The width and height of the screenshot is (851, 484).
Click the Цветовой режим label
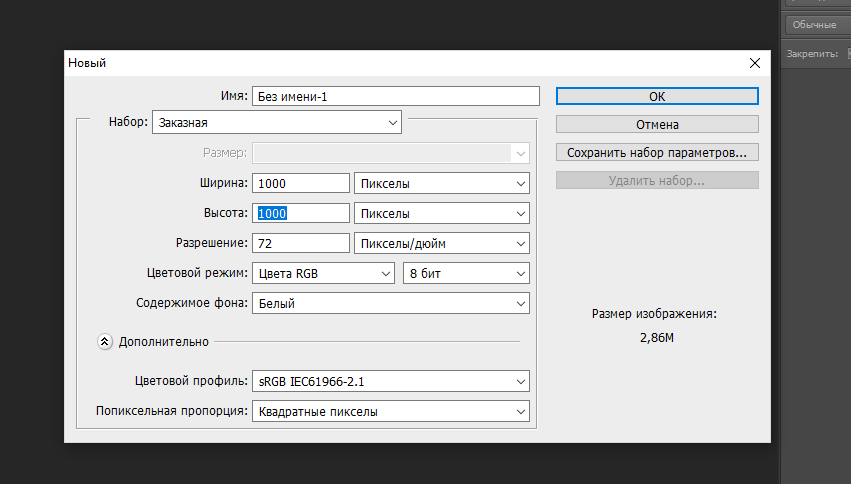point(197,272)
